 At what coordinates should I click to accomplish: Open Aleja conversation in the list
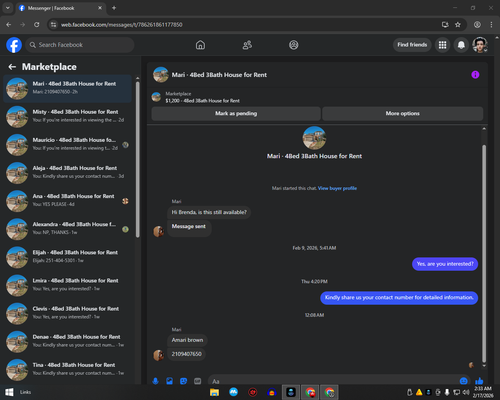point(68,173)
